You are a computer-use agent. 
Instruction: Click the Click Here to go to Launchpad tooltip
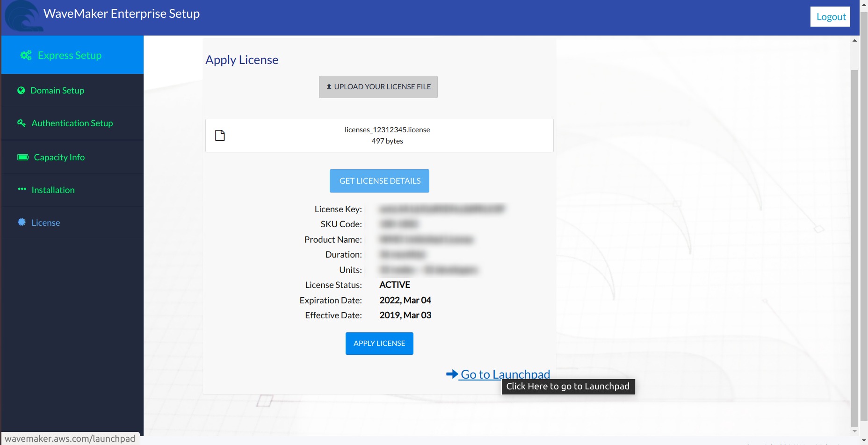pyautogui.click(x=568, y=387)
